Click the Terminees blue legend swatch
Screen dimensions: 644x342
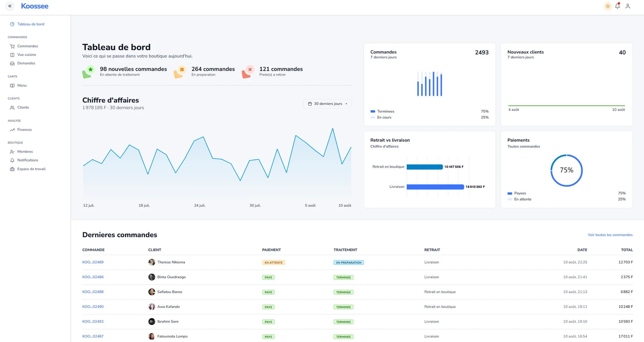(x=373, y=112)
